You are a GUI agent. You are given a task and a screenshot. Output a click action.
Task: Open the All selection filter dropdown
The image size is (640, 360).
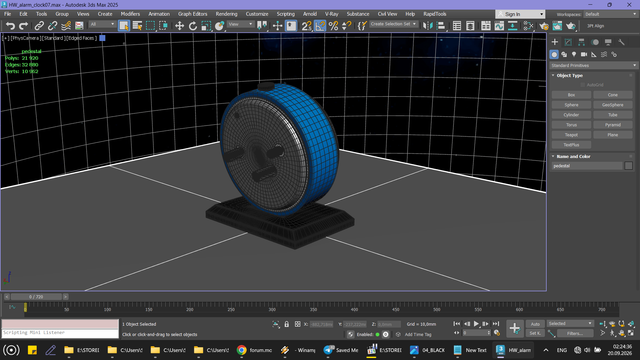click(x=102, y=24)
